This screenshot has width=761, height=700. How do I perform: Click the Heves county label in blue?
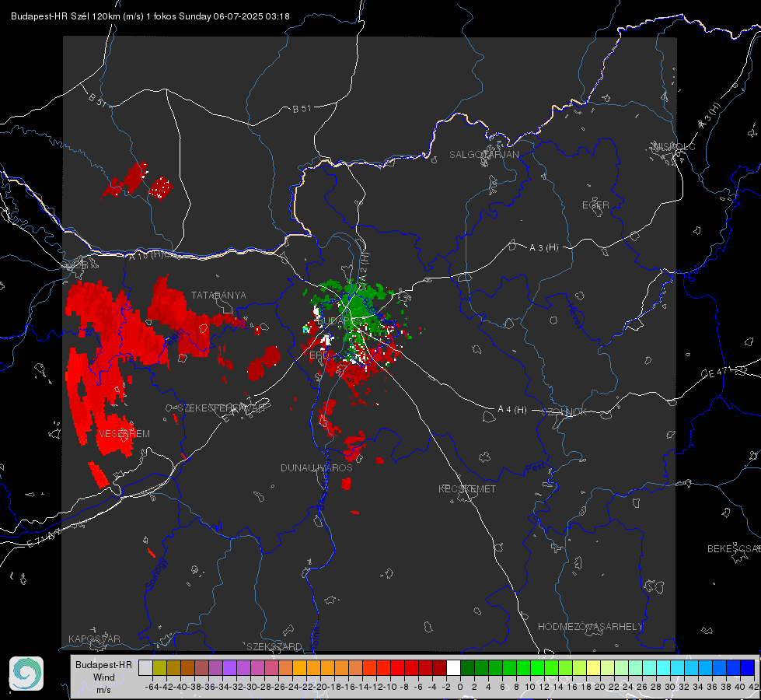point(574,316)
